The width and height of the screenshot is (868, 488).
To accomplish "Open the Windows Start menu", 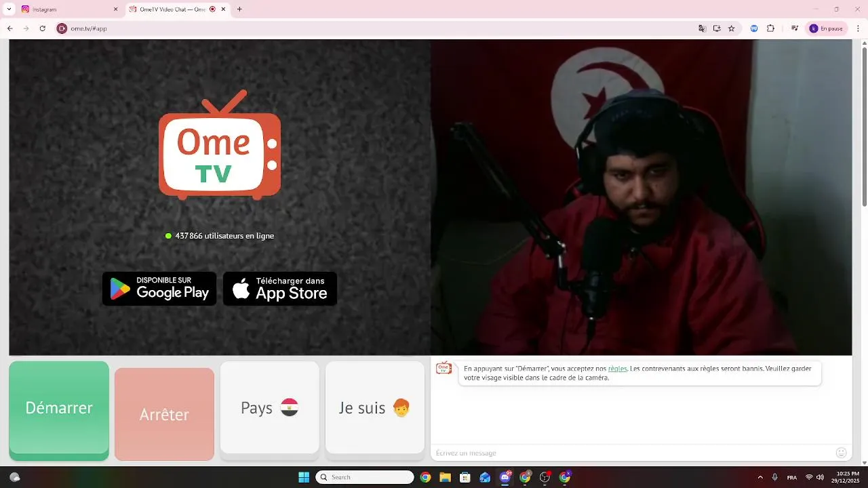I will pos(304,477).
